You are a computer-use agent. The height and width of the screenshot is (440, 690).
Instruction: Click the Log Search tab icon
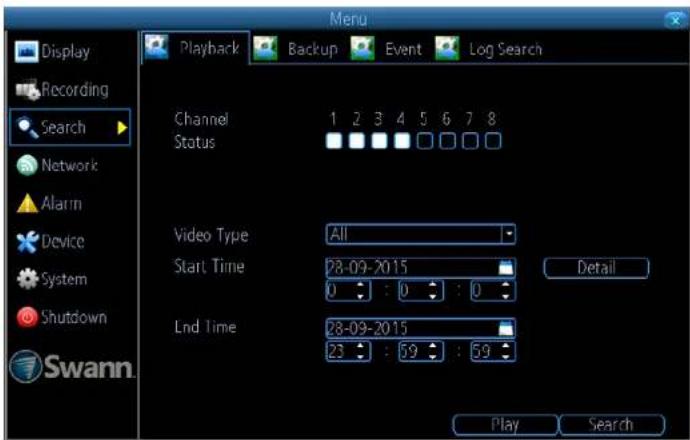tap(447, 48)
